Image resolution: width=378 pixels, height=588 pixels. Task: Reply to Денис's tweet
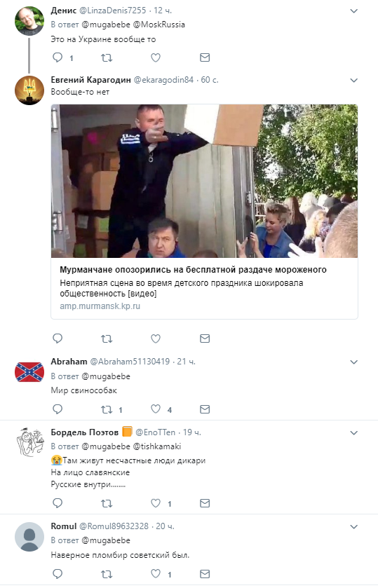tap(58, 57)
